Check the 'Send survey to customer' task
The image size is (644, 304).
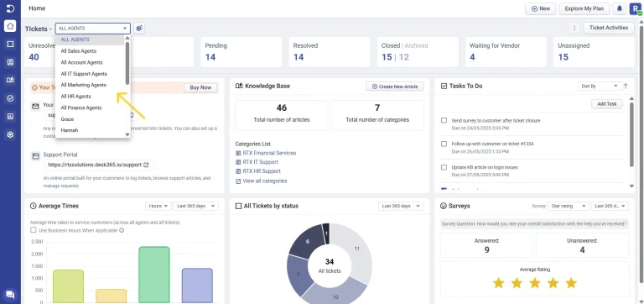[x=444, y=121]
